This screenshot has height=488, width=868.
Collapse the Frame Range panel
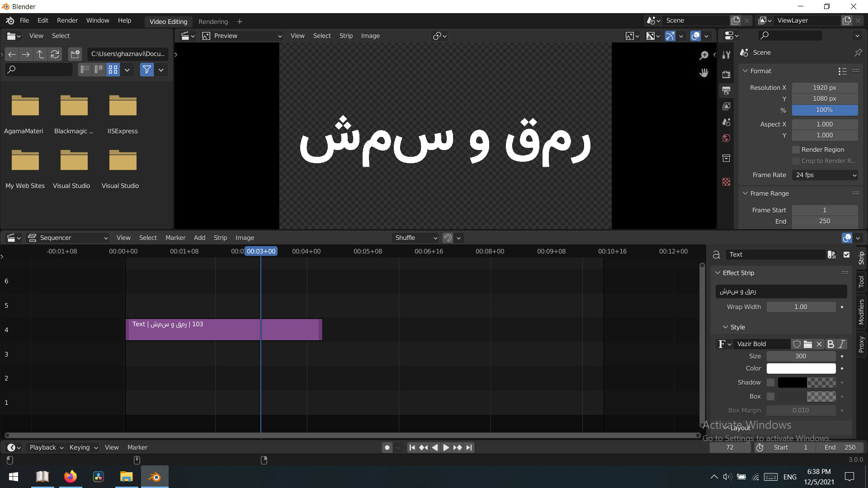pyautogui.click(x=745, y=193)
